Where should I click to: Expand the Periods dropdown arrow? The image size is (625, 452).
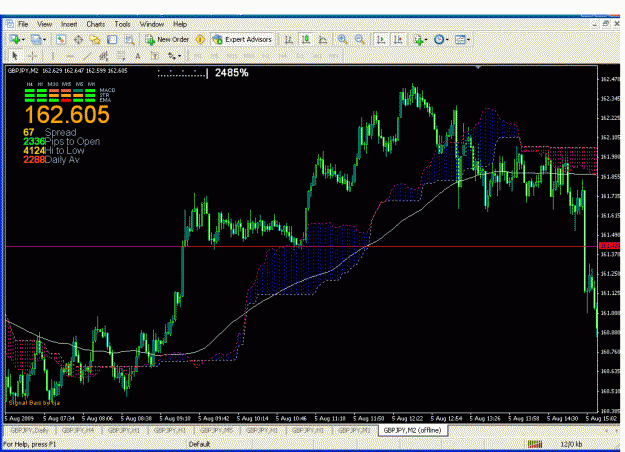pyautogui.click(x=447, y=39)
